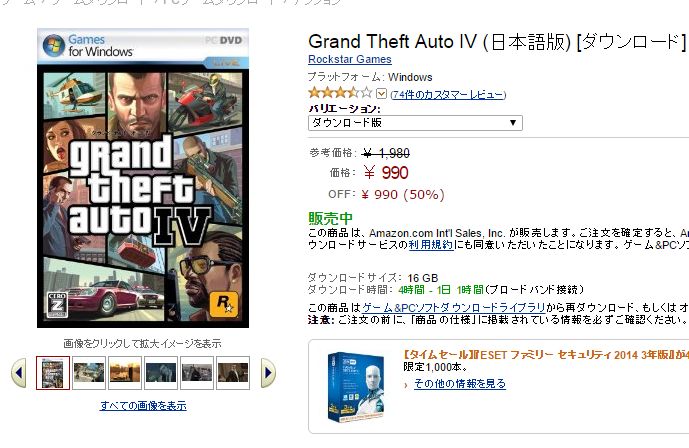The width and height of the screenshot is (689, 448).
Task: Select the second screenshot thumbnail
Action: (x=89, y=372)
